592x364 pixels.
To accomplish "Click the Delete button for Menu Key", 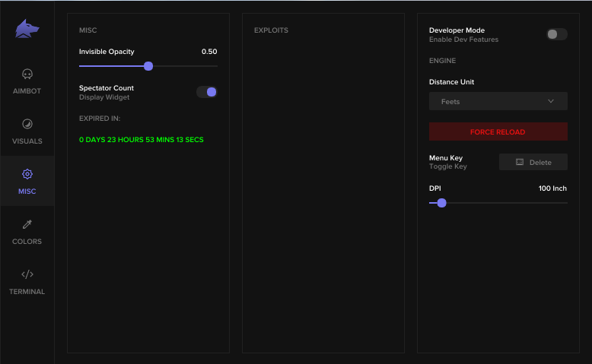I will pos(533,162).
